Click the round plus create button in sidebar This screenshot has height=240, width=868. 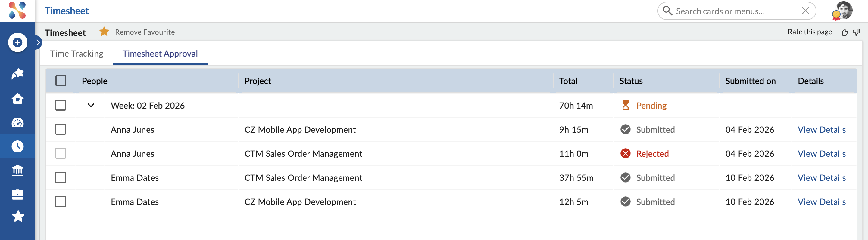pyautogui.click(x=17, y=42)
